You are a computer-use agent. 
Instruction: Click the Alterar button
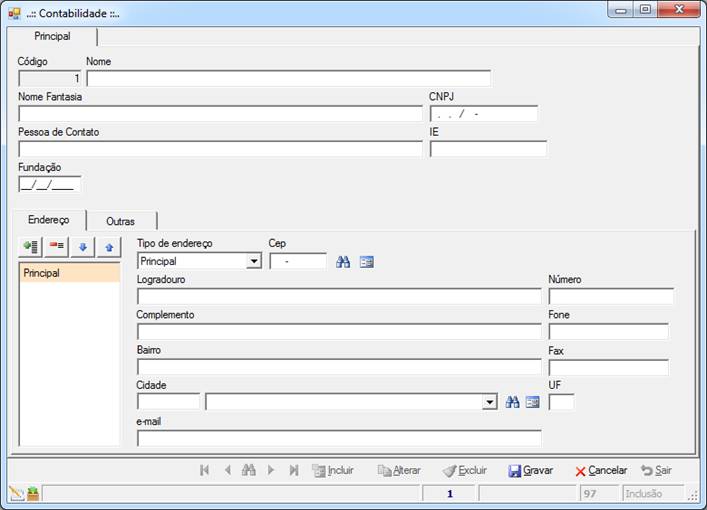click(x=399, y=470)
